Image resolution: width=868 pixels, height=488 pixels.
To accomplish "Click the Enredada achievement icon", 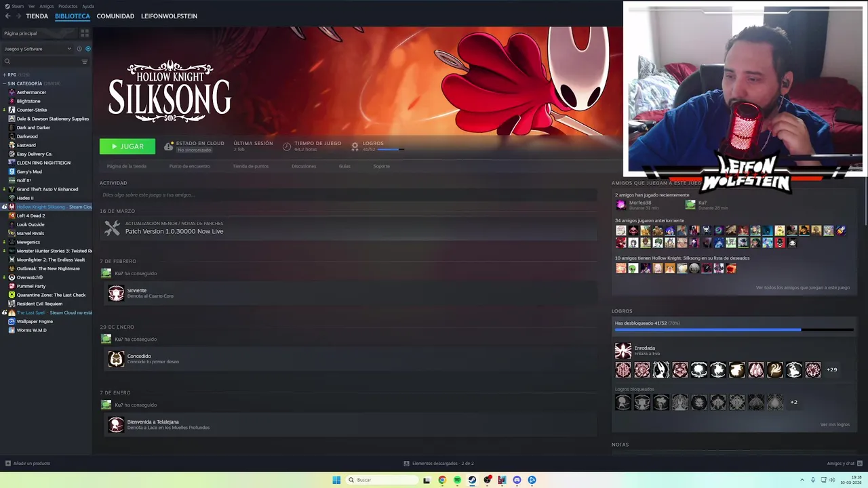I will pyautogui.click(x=623, y=350).
